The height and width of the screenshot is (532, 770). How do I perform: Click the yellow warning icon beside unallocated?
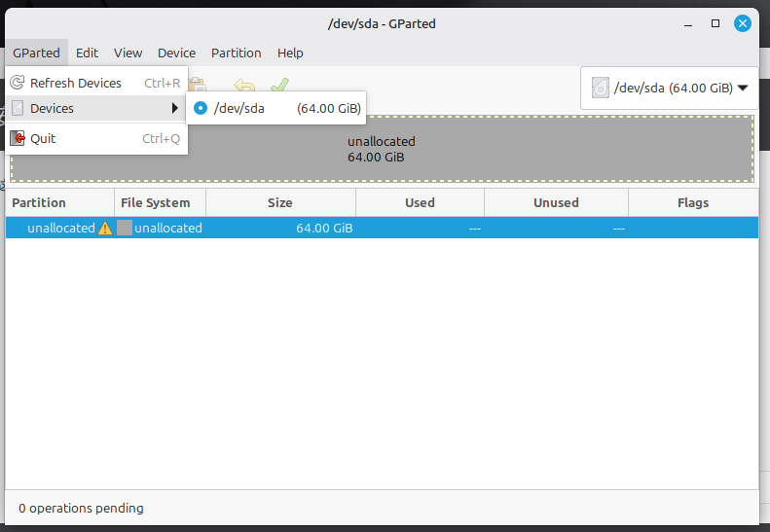[105, 229]
